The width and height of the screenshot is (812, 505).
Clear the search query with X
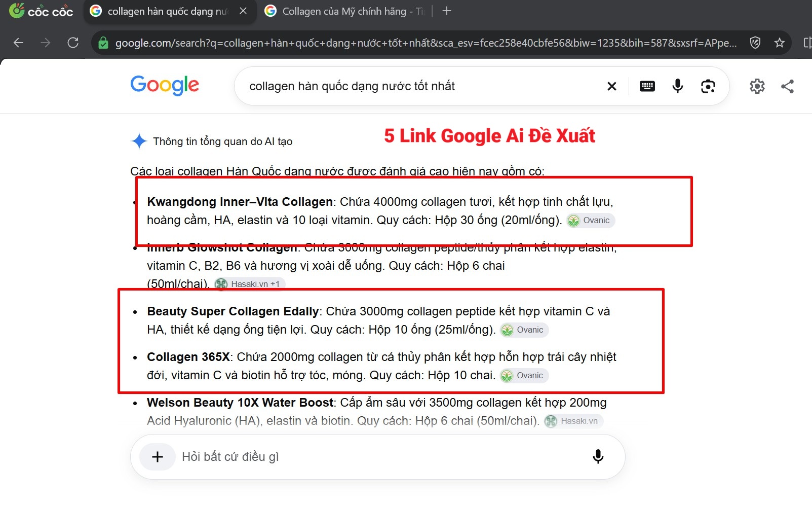(x=612, y=86)
